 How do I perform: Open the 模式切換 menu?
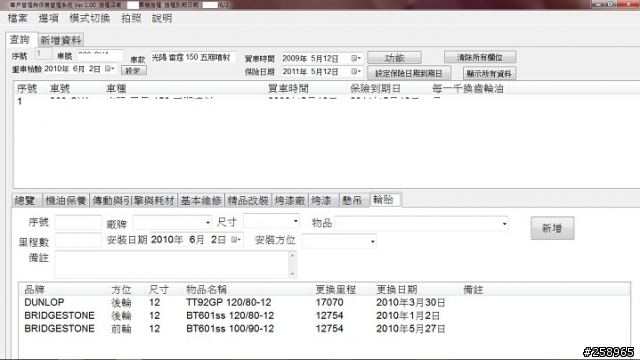click(x=89, y=18)
